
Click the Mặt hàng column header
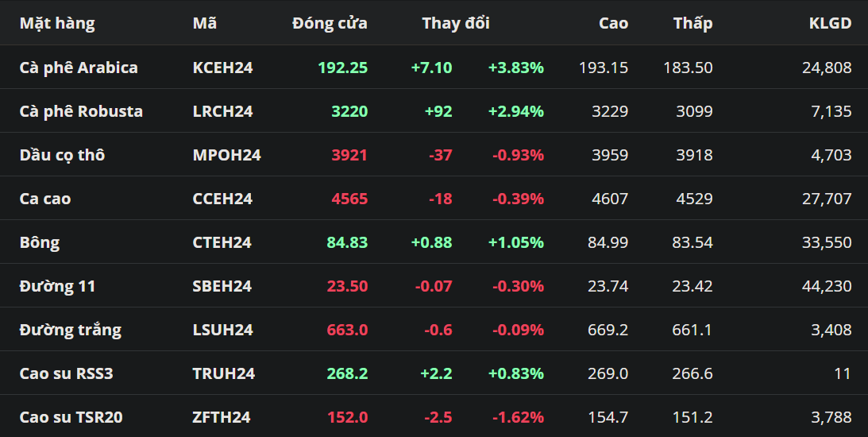57,23
